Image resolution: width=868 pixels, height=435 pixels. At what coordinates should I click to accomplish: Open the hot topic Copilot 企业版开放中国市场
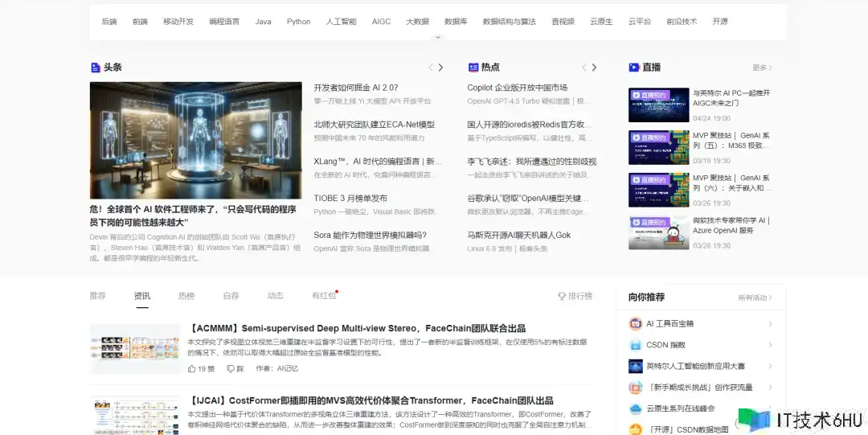517,88
